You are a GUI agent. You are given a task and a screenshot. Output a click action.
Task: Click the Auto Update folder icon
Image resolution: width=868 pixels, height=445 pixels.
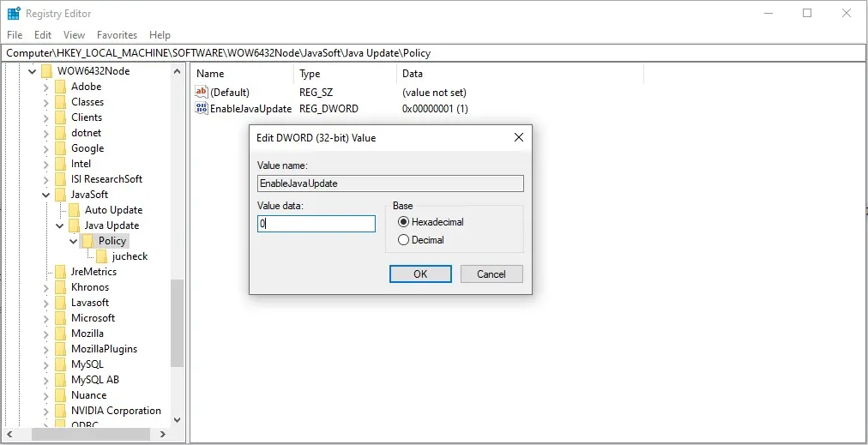click(74, 210)
